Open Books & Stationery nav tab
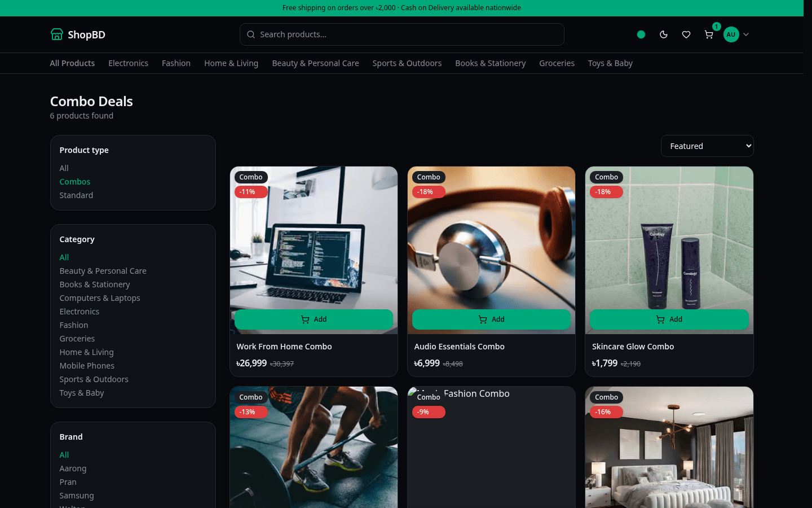The height and width of the screenshot is (508, 812). click(491, 63)
